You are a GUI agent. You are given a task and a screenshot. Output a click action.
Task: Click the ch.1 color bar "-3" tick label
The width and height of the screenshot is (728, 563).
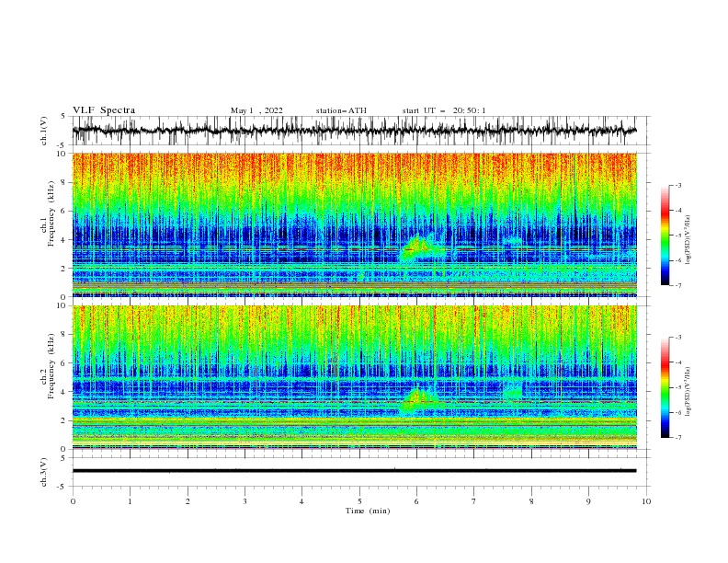click(677, 185)
